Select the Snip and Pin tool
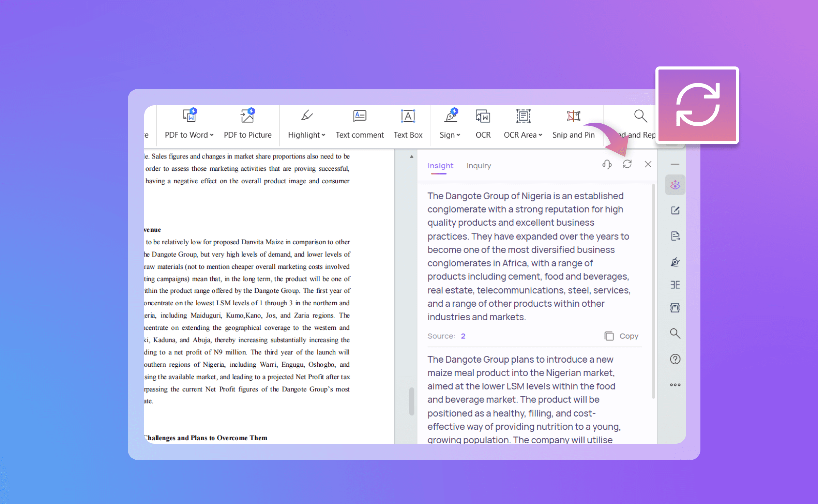The image size is (818, 504). click(573, 123)
